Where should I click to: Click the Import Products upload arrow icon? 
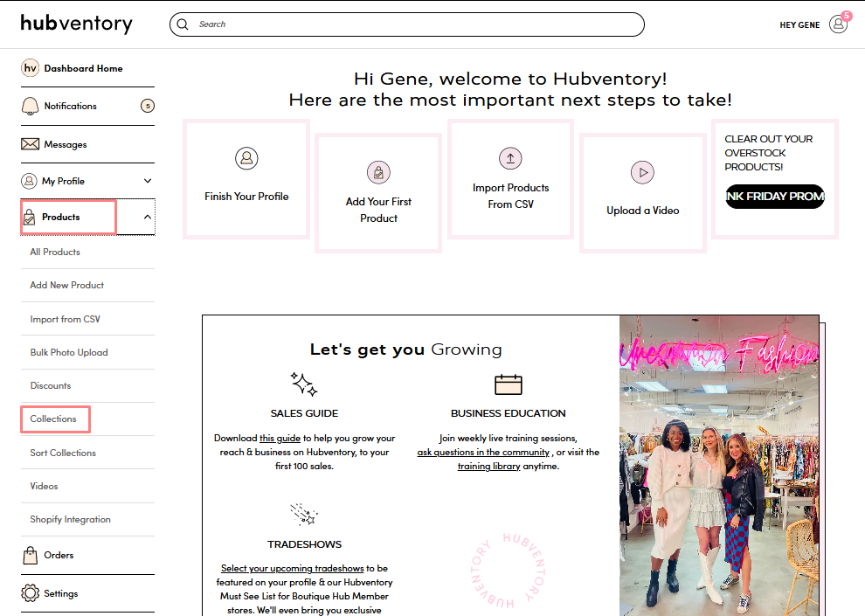510,158
